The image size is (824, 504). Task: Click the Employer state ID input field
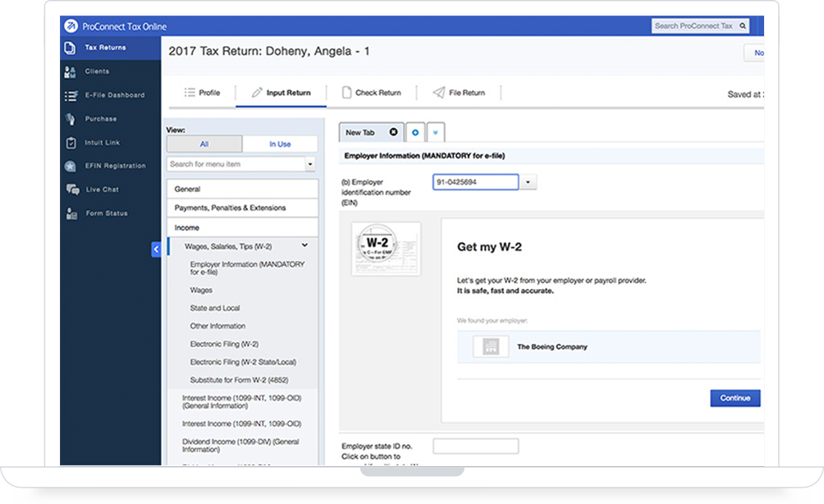[475, 447]
